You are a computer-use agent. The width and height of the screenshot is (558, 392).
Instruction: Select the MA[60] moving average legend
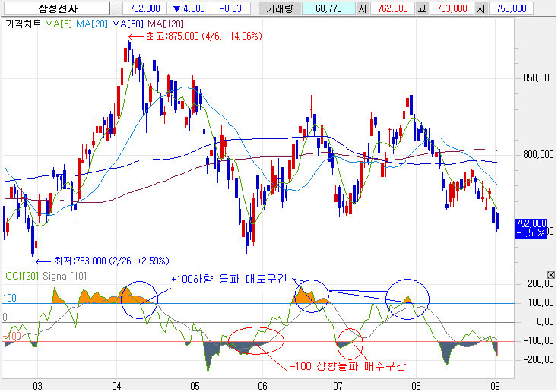(128, 24)
